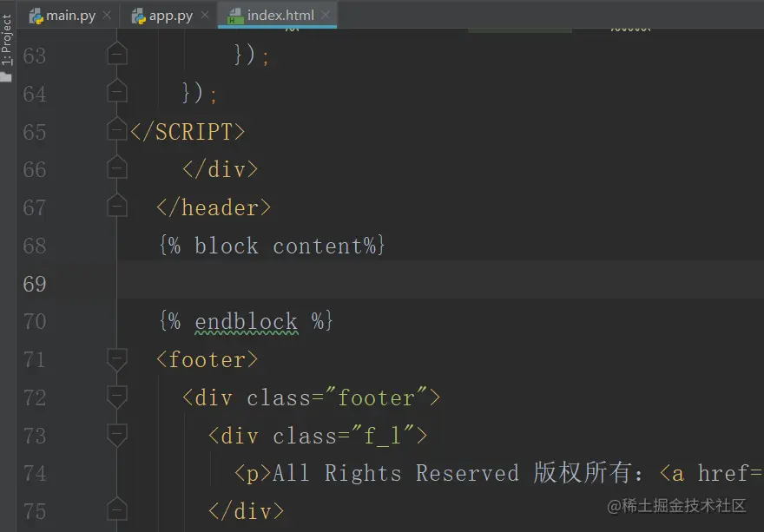The image size is (764, 532).
Task: Click the <footer> opening tag
Action: pyautogui.click(x=207, y=359)
